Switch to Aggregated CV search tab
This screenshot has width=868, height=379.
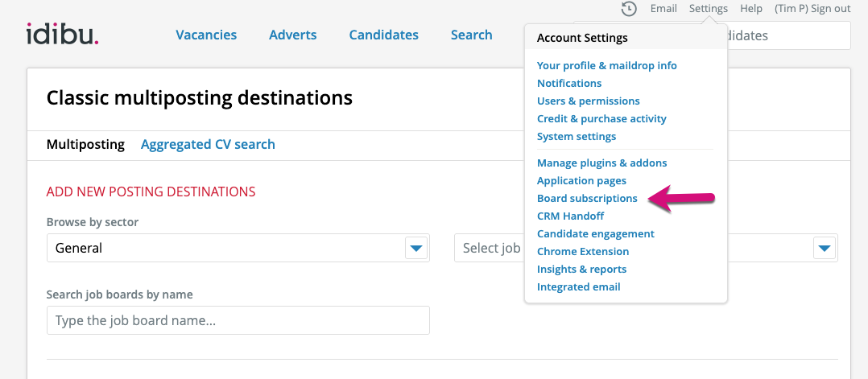(208, 144)
